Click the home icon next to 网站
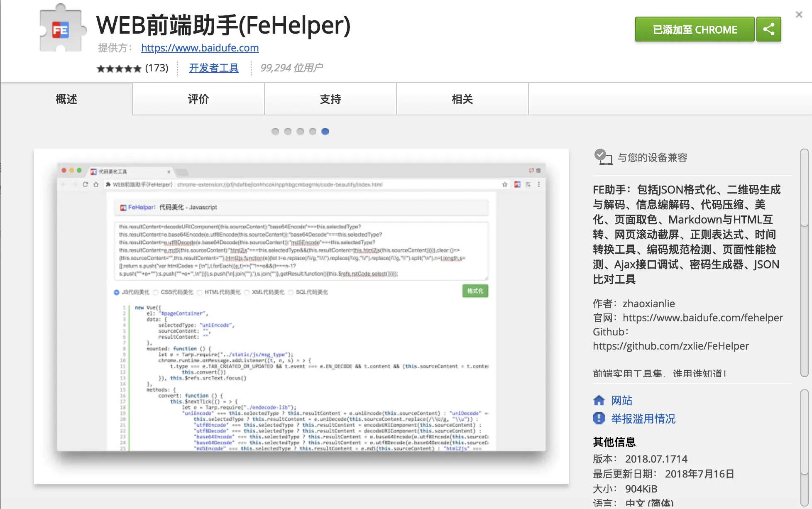This screenshot has width=812, height=509. [x=599, y=400]
